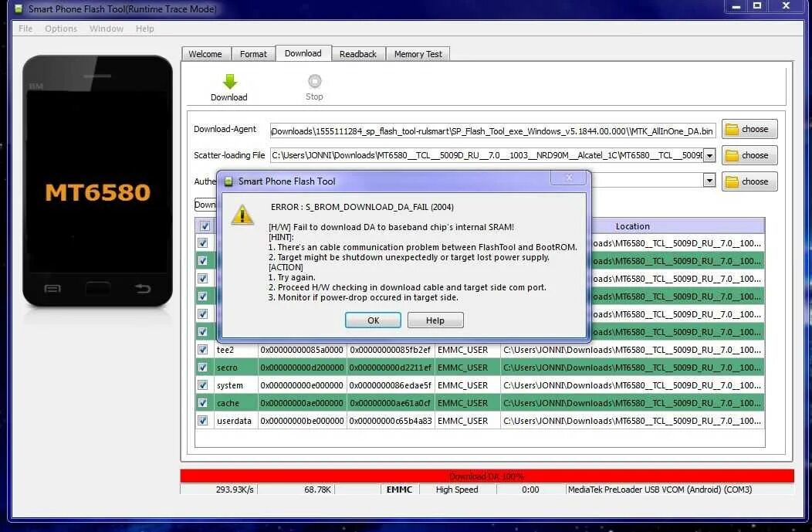Image resolution: width=812 pixels, height=532 pixels.
Task: Maximize the Flash Tool window
Action: 757,6
